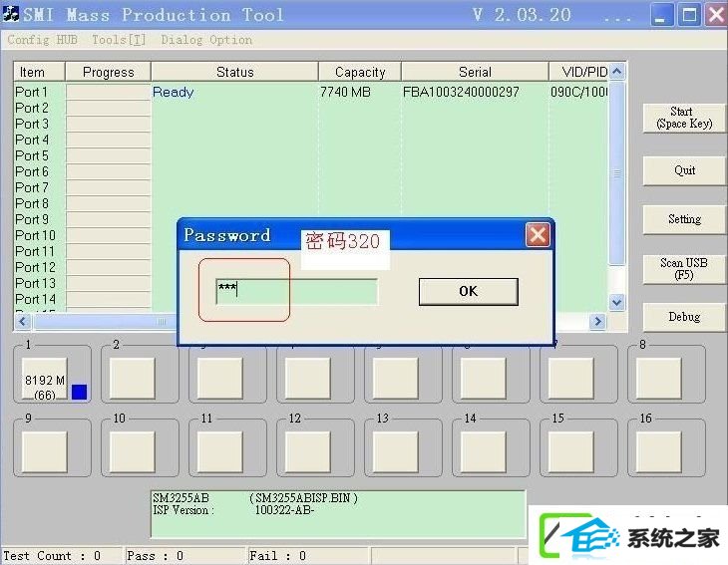Click the Status column header
The height and width of the screenshot is (565, 728).
[234, 72]
